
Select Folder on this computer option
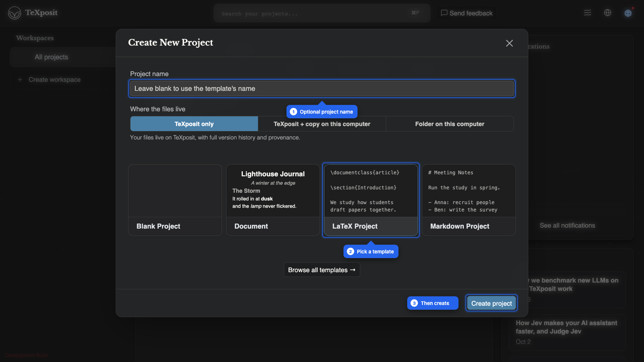[450, 124]
